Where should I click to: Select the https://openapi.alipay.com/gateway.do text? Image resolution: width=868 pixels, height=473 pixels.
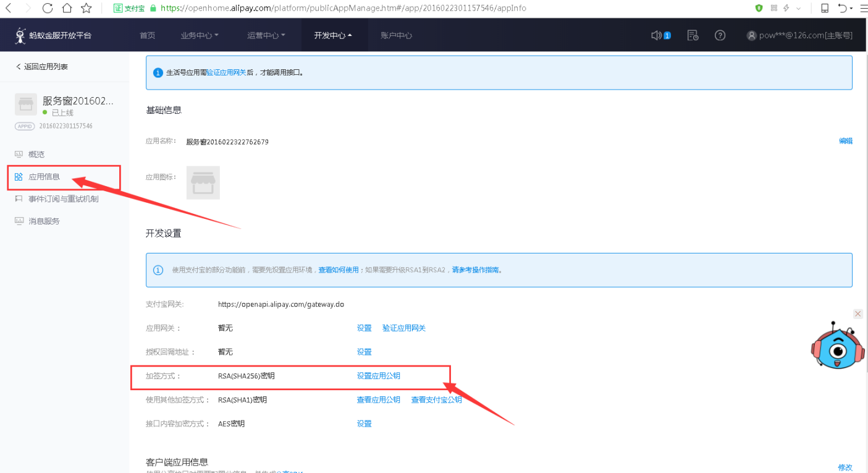[x=281, y=304]
